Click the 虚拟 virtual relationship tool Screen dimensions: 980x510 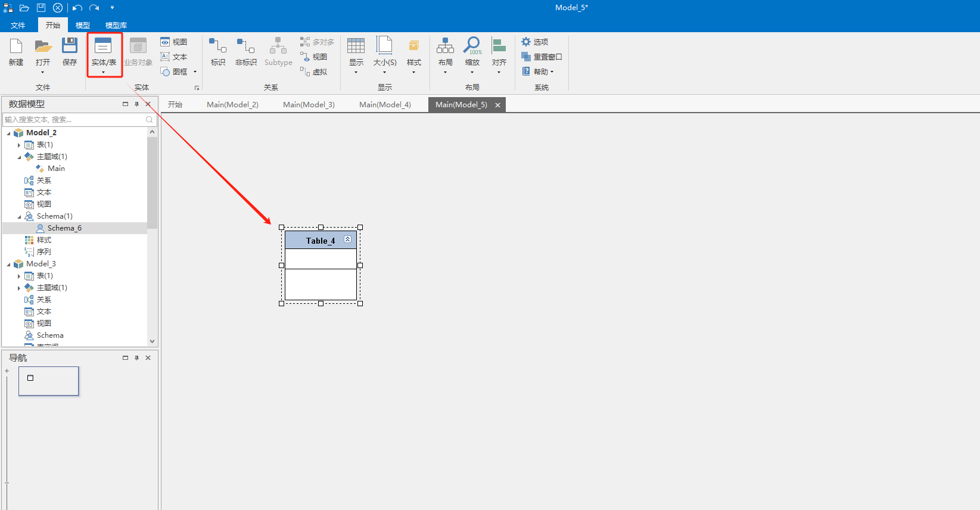tap(314, 71)
